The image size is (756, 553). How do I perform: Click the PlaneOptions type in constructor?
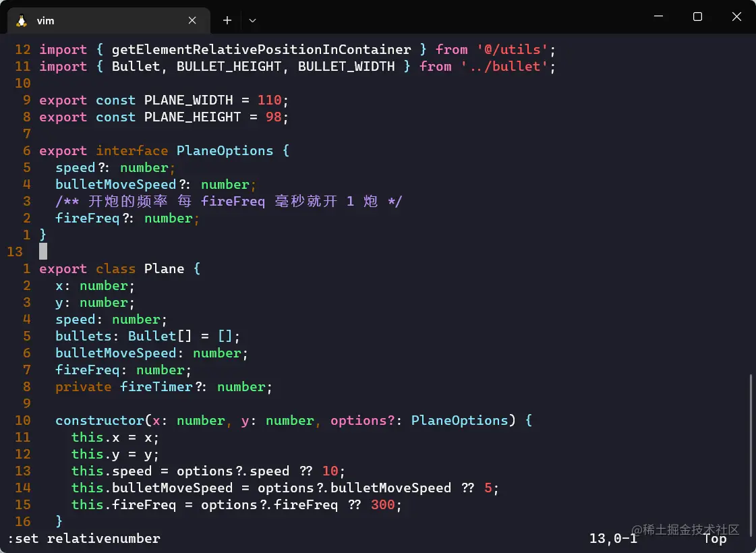coord(459,420)
